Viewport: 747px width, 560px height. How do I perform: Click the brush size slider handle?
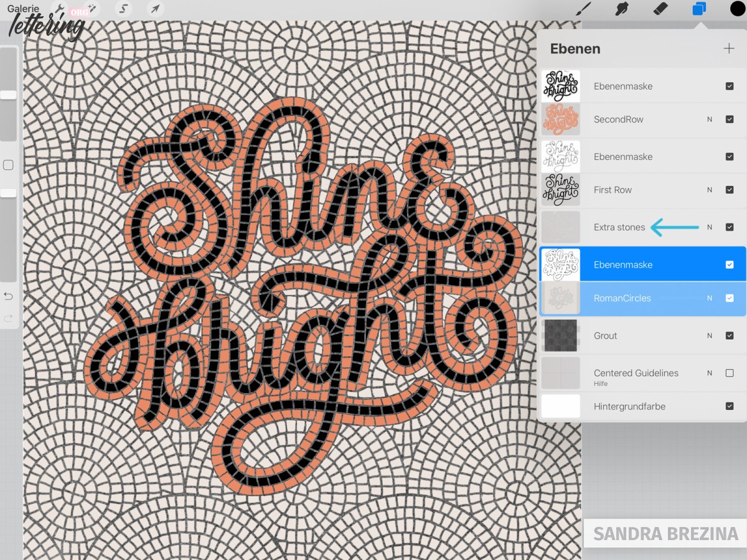[x=8, y=95]
